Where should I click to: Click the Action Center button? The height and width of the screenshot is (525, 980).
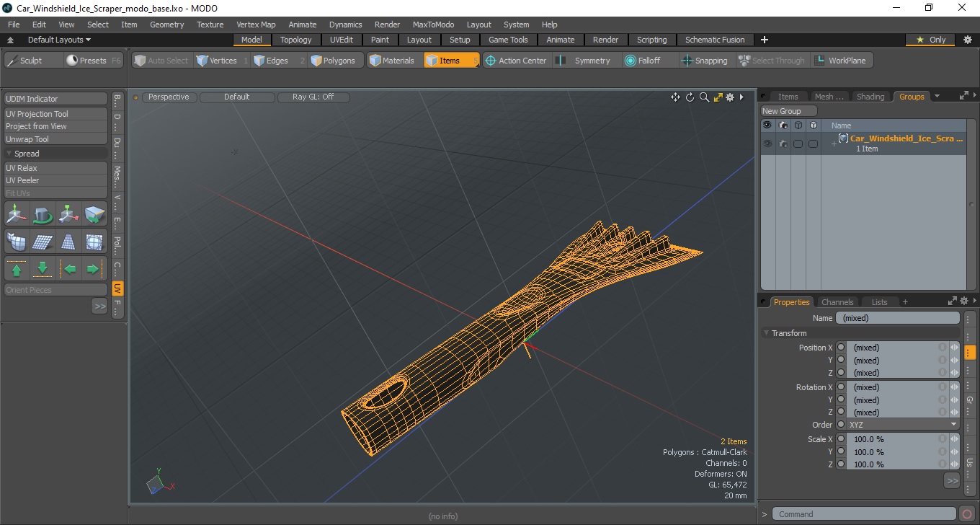515,61
